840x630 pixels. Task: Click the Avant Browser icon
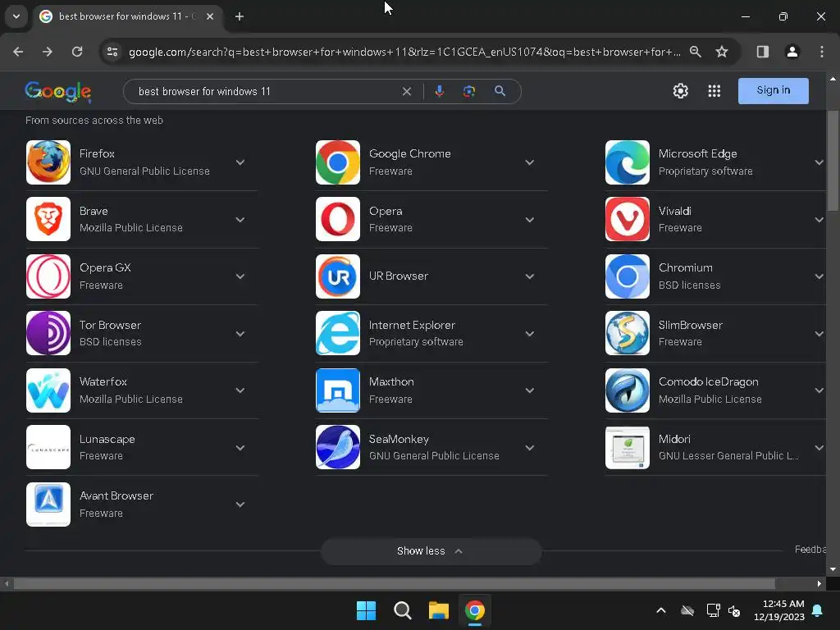[x=48, y=504]
